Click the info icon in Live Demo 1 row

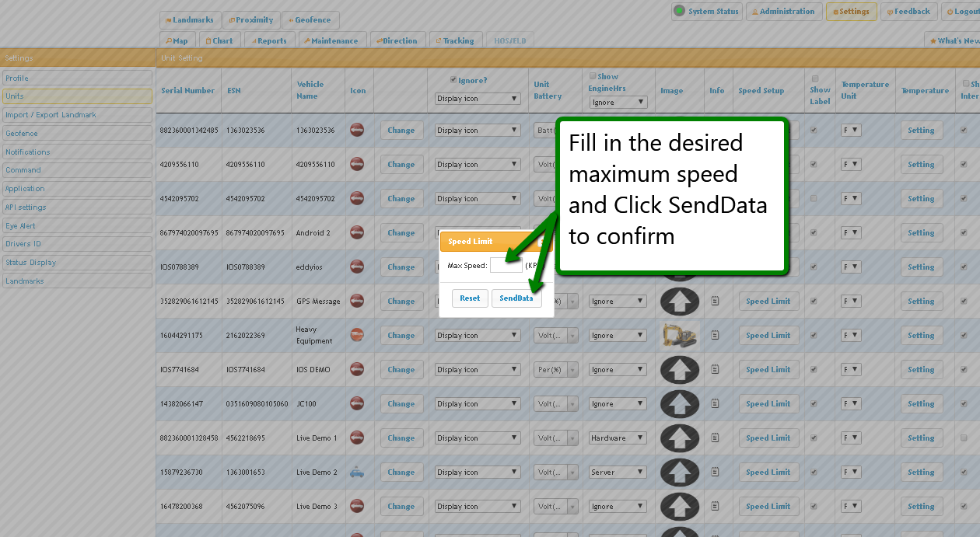pos(716,438)
